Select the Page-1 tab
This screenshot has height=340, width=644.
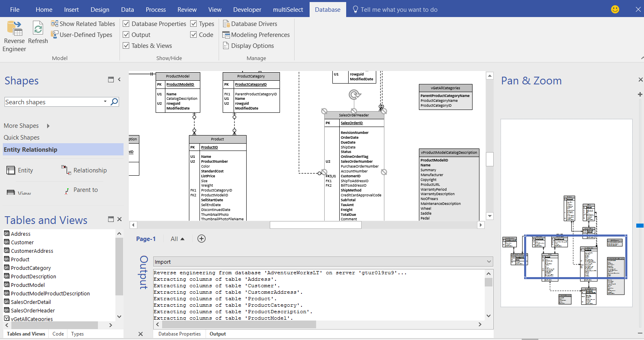click(146, 239)
